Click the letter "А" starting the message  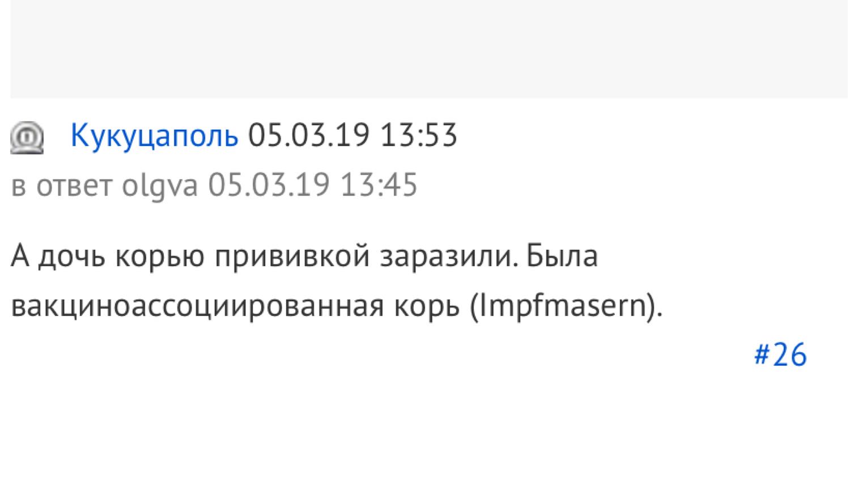pos(20,255)
